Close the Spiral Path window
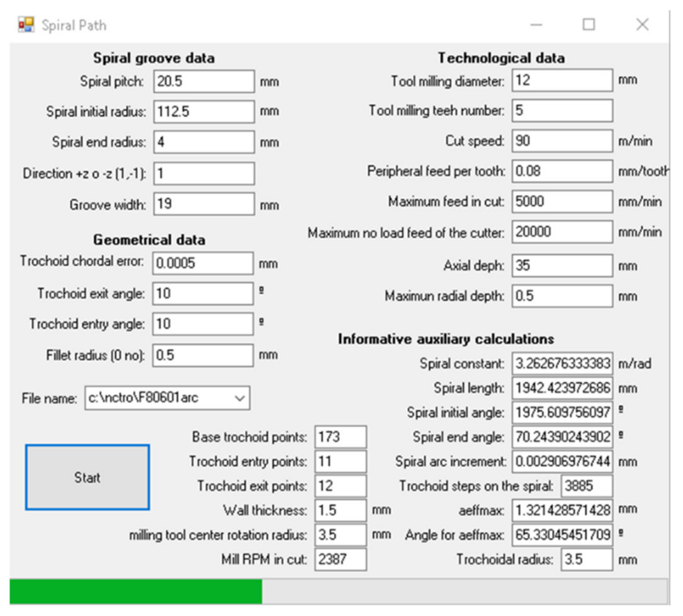The image size is (683, 616). (x=642, y=25)
